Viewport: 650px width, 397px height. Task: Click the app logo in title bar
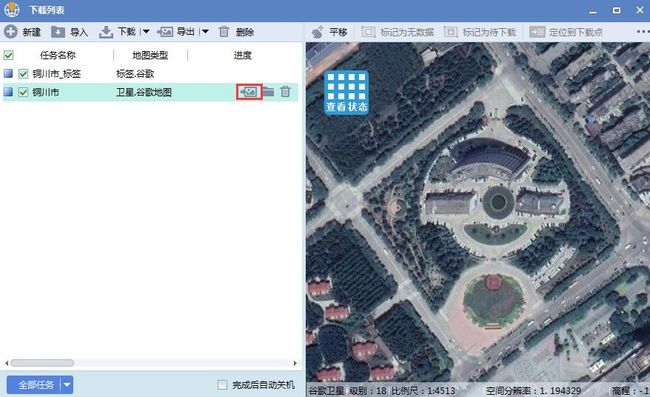(x=12, y=10)
